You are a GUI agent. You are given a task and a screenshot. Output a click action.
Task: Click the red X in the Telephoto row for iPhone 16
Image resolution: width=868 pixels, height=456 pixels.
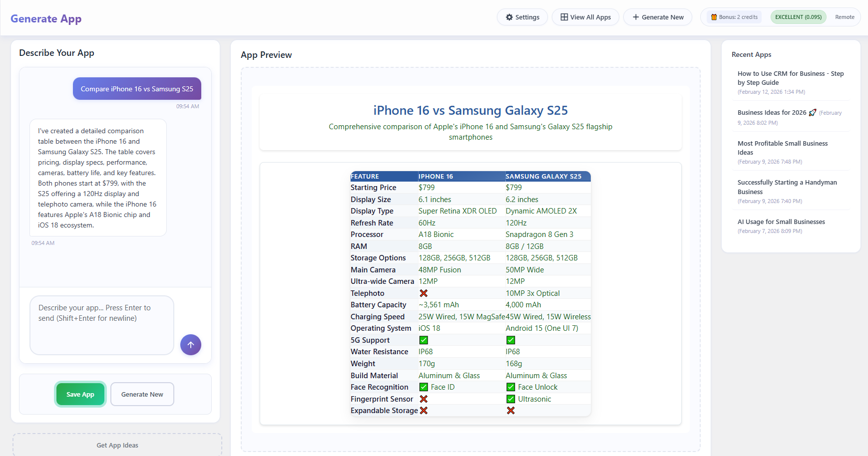click(x=424, y=293)
